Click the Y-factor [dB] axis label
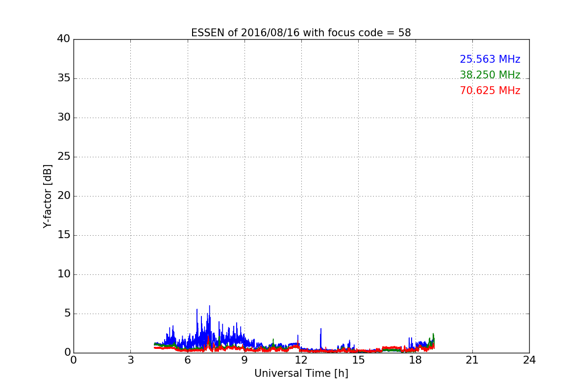588x392 pixels. (x=48, y=196)
